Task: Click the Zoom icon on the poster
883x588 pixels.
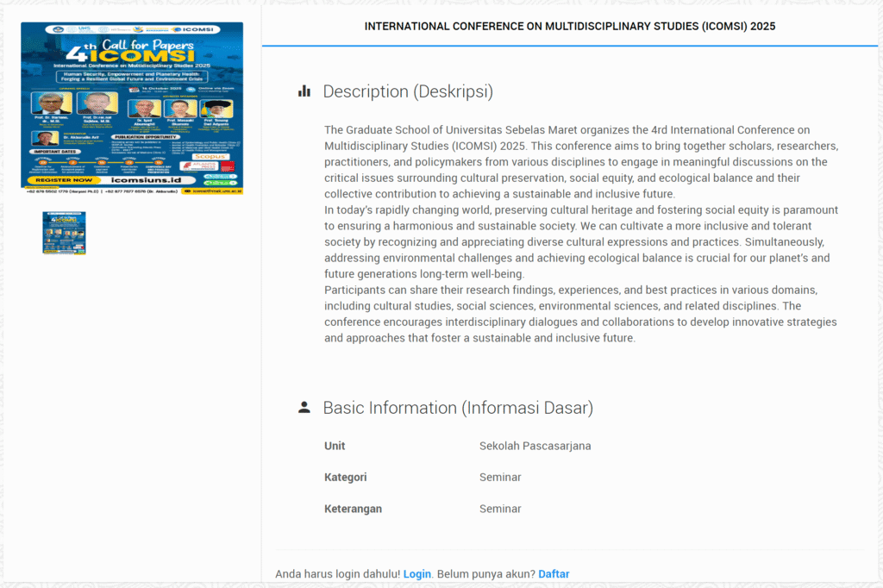Action: coord(191,90)
